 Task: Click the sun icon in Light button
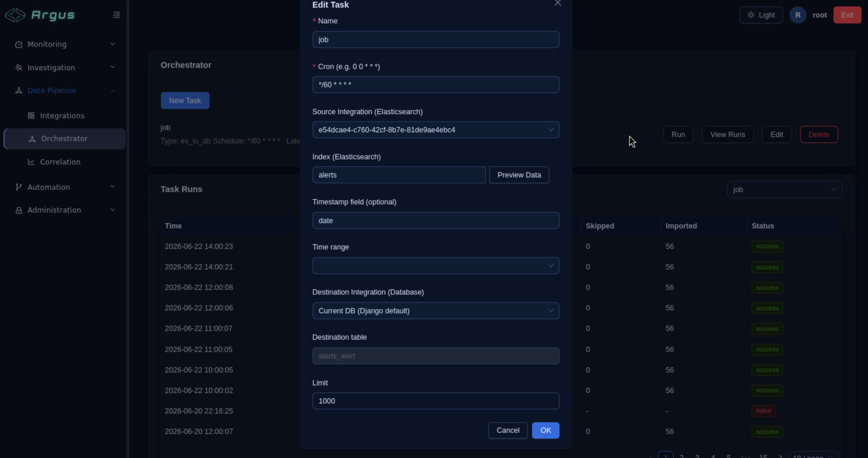click(x=751, y=15)
